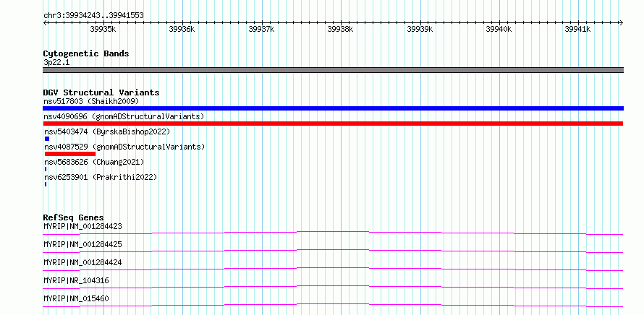Click the 39940k ruler tick label
The image size is (644, 315).
coord(499,29)
